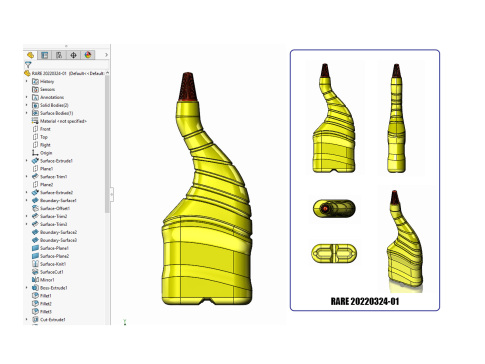485x364 pixels.
Task: Switch to the ConfigurationManager tab
Action: click(59, 55)
